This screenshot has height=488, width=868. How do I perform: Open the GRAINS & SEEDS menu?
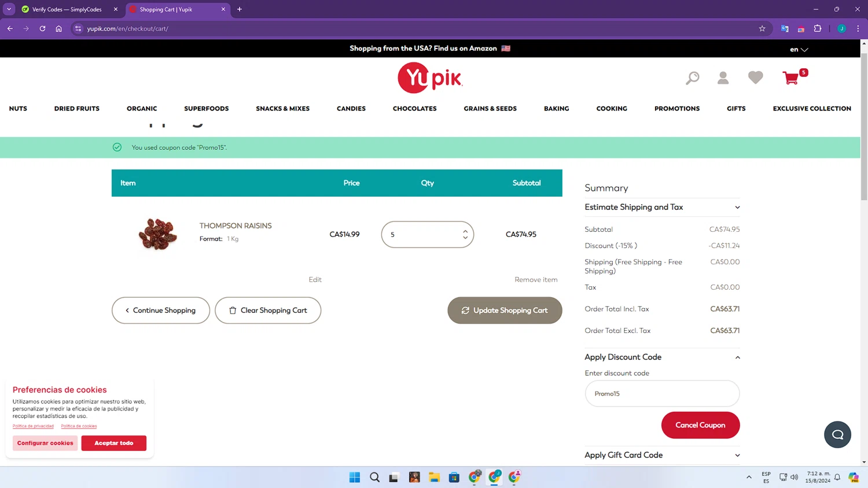click(490, 109)
